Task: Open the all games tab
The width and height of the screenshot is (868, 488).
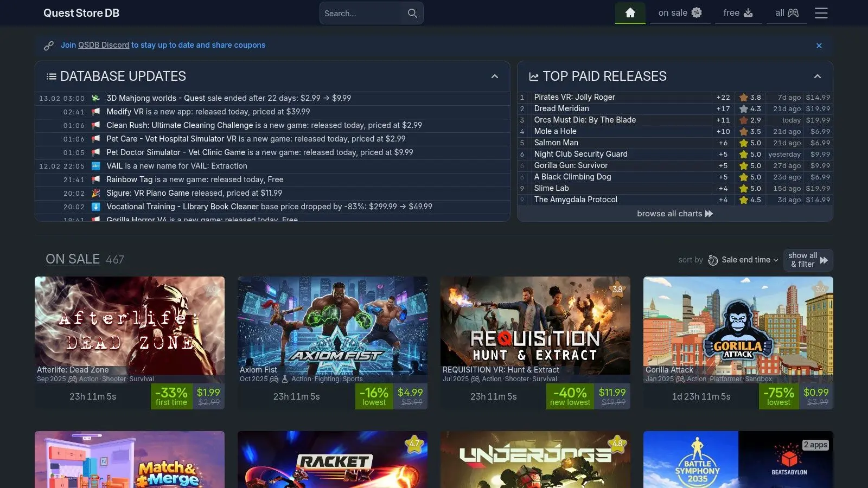Action: click(x=787, y=13)
